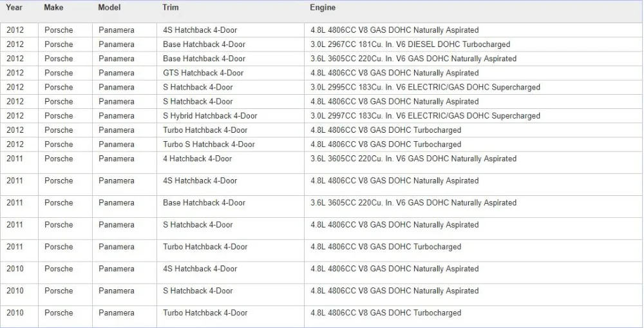Click 'Porsche' in the S Hybrid Hatchback row
644x328 pixels.
coord(59,116)
